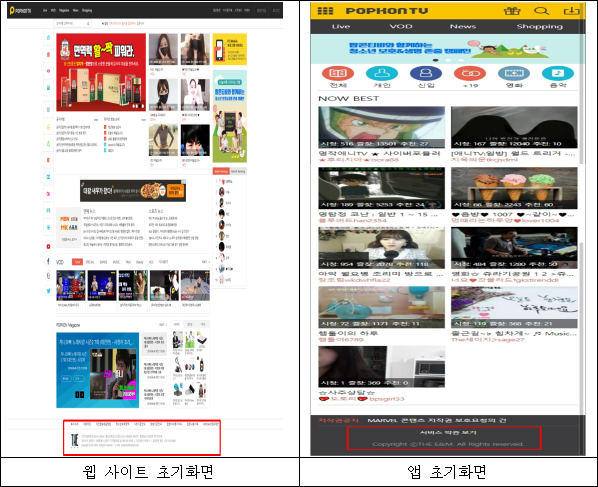Click the yellow mobile app promo box on website
The image size is (598, 487).
(230, 49)
